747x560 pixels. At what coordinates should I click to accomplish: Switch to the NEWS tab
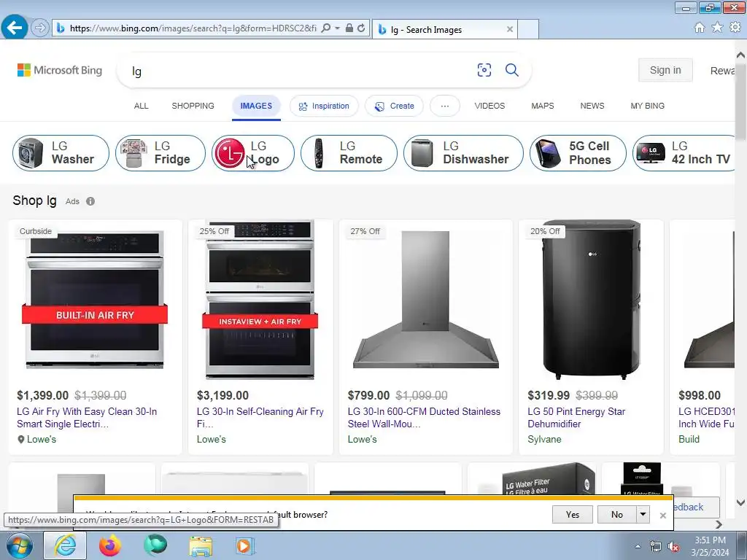[x=592, y=106]
